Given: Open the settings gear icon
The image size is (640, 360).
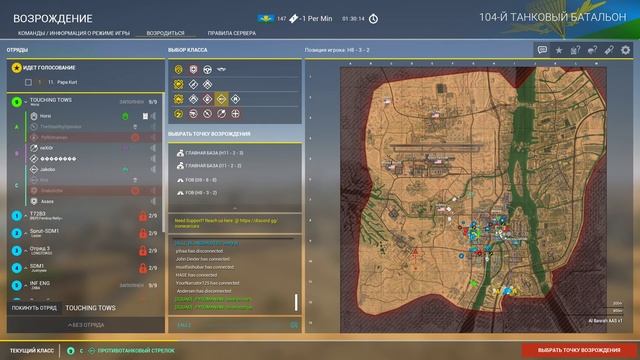Looking at the screenshot, I should tap(625, 50).
